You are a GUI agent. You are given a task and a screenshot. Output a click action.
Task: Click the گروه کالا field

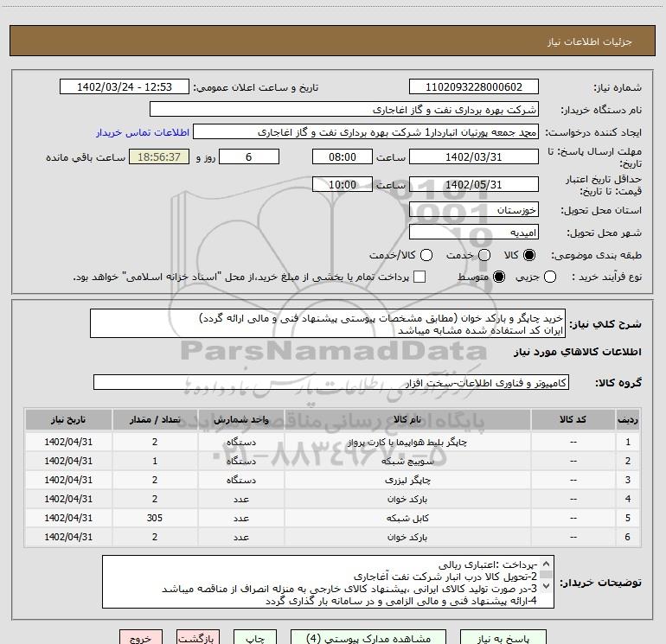331,382
